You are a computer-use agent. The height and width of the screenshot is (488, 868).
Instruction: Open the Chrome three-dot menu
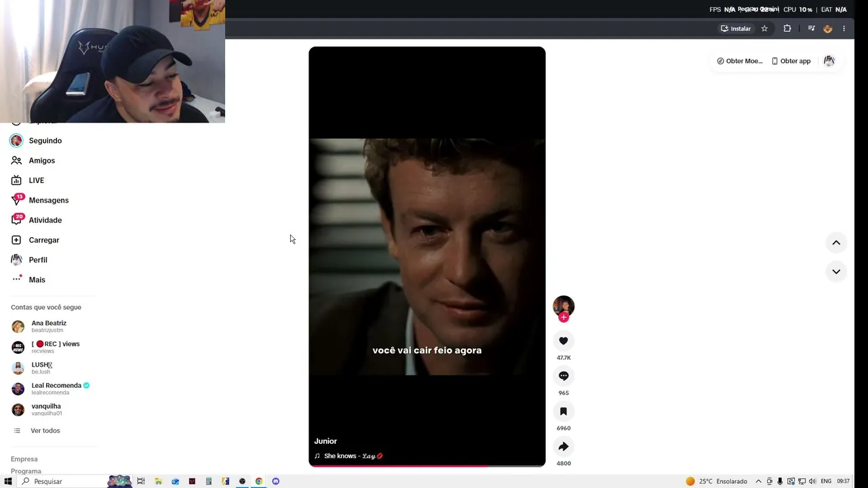[844, 28]
